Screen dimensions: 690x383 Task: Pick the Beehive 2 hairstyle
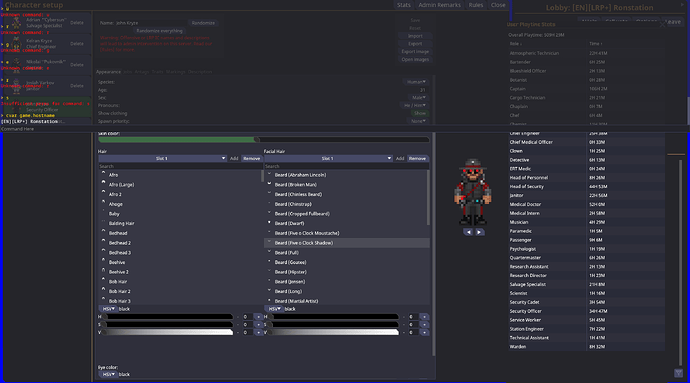[x=180, y=272]
